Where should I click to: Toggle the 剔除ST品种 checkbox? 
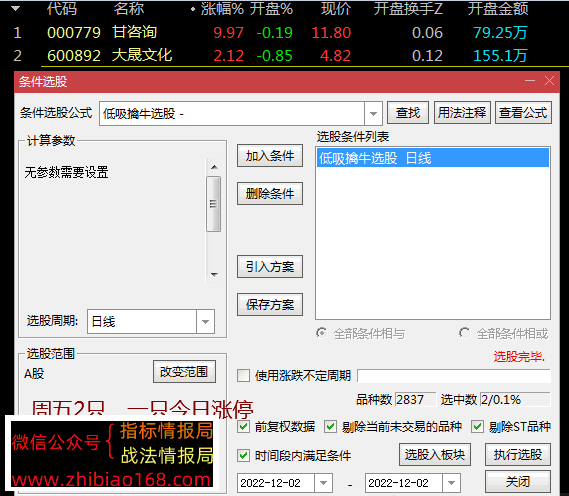pyautogui.click(x=477, y=427)
